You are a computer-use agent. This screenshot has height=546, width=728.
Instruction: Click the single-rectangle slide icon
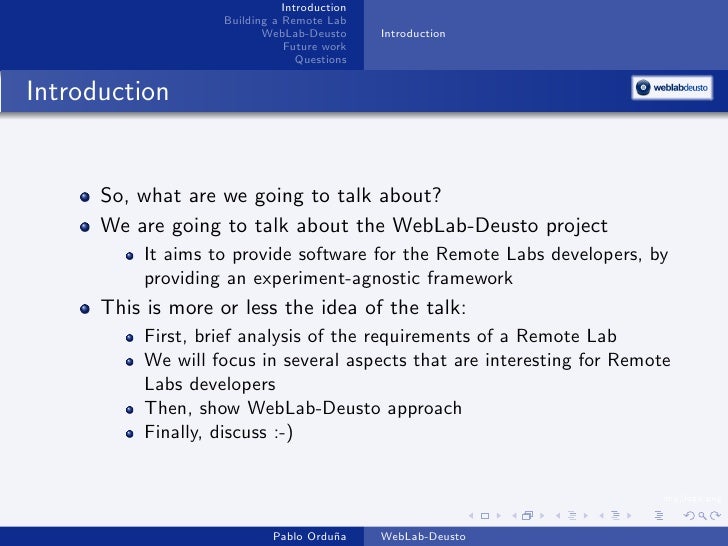tap(485, 516)
